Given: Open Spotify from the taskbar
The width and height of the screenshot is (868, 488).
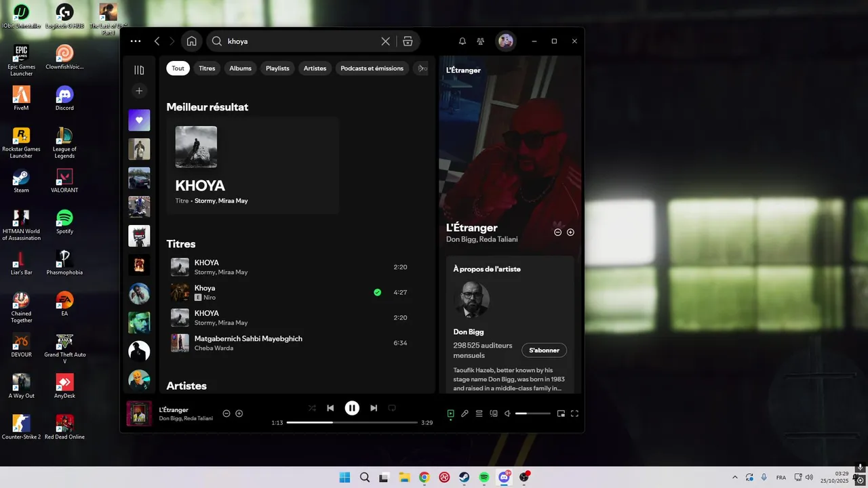Looking at the screenshot, I should click(x=484, y=477).
